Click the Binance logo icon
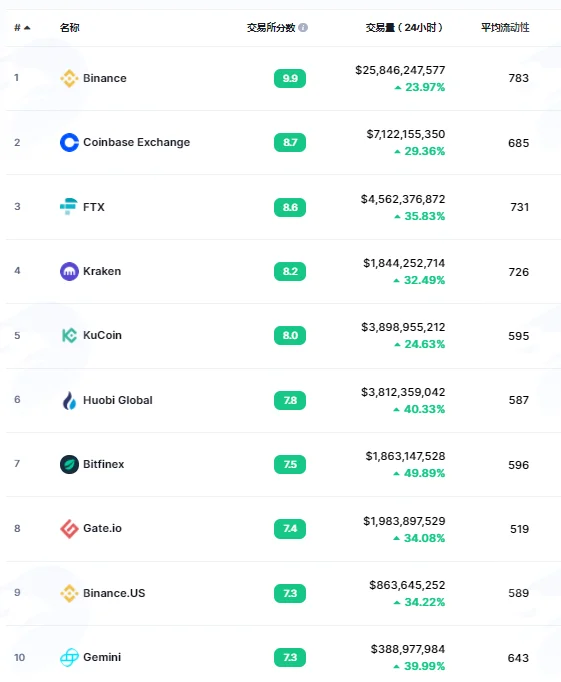This screenshot has height=682, width=561. coord(69,78)
